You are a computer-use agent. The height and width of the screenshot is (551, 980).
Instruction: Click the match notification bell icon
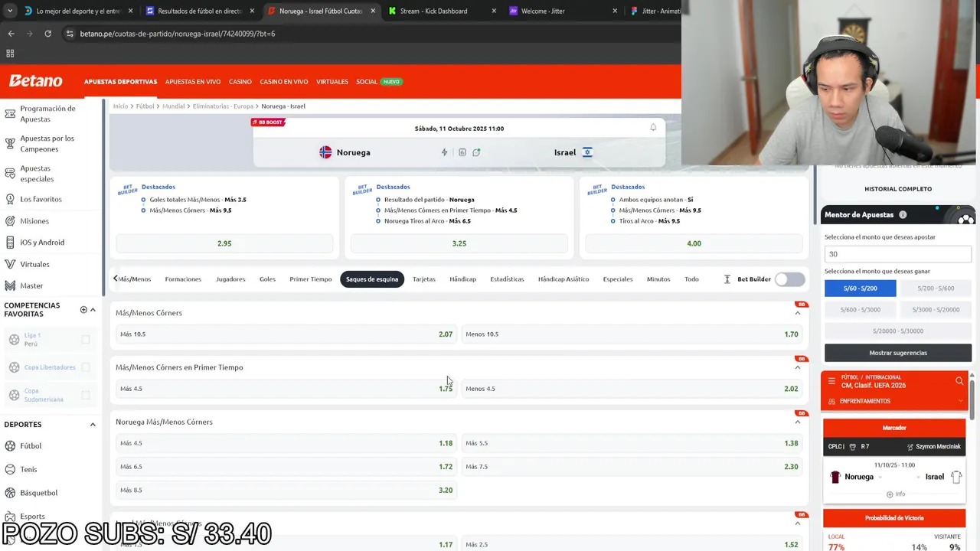[653, 128]
